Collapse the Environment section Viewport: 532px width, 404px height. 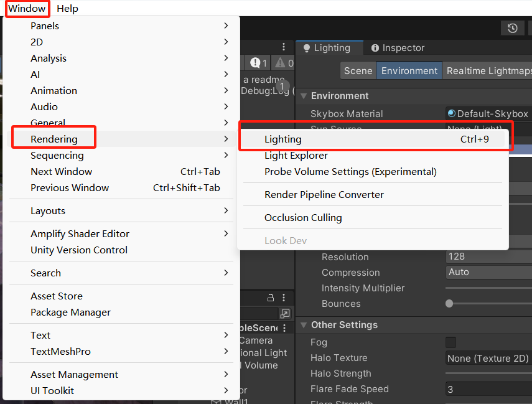pyautogui.click(x=304, y=96)
